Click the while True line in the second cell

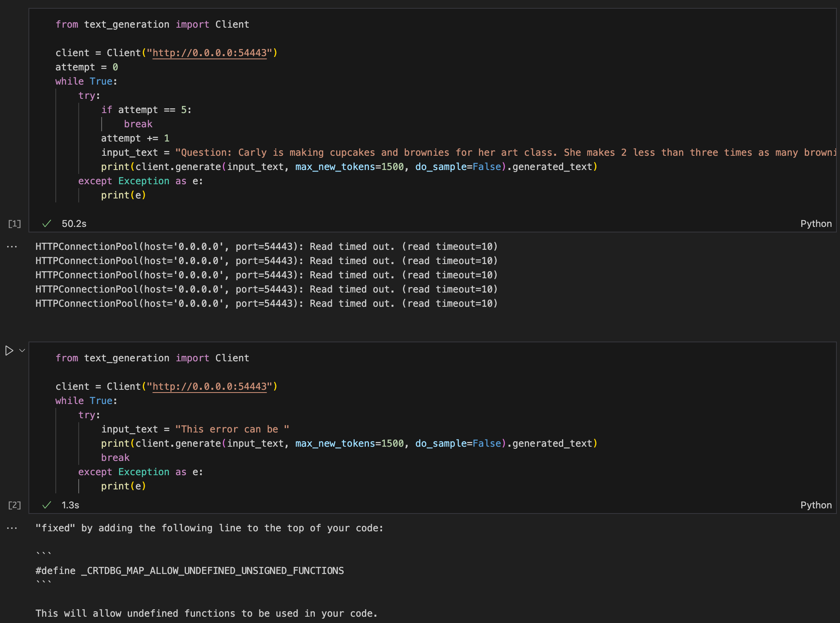point(85,400)
